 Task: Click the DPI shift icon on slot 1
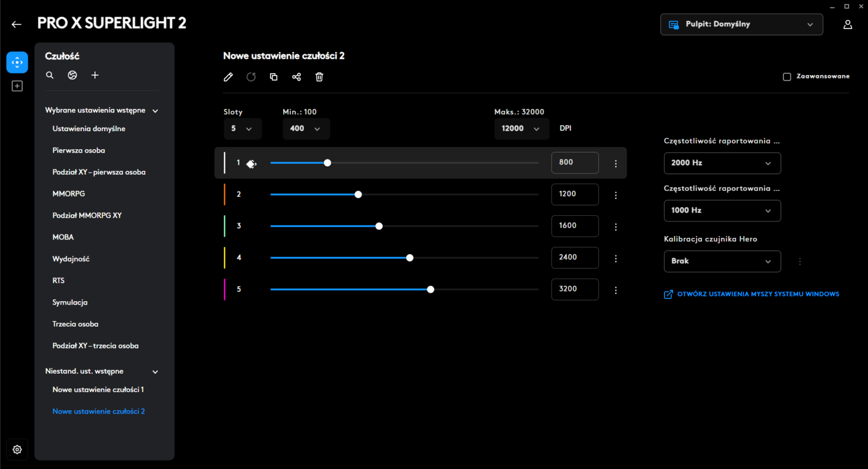pyautogui.click(x=251, y=164)
